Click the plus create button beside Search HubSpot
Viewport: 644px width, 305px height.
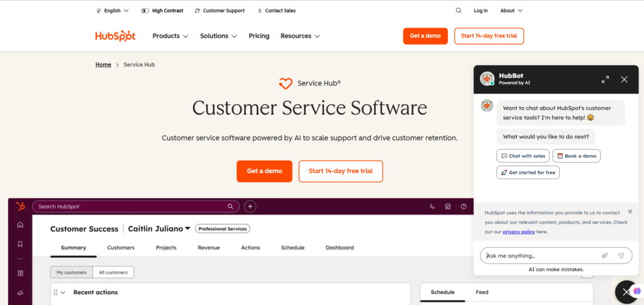pos(250,206)
